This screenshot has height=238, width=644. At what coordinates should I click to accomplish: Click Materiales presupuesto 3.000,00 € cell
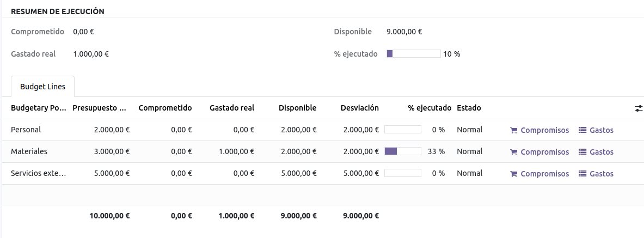112,151
